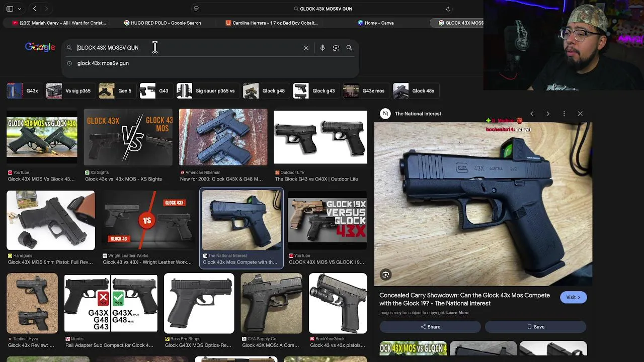Click the Google logo

point(40,47)
